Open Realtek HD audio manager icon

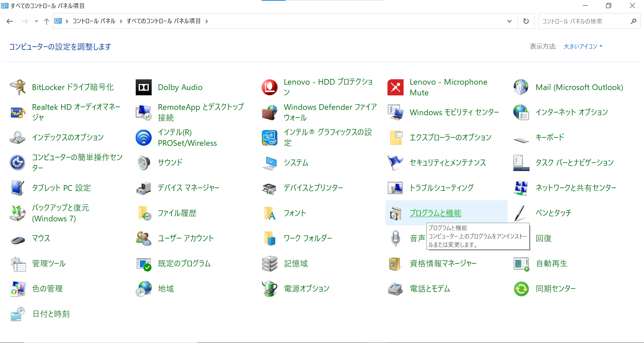tap(18, 113)
